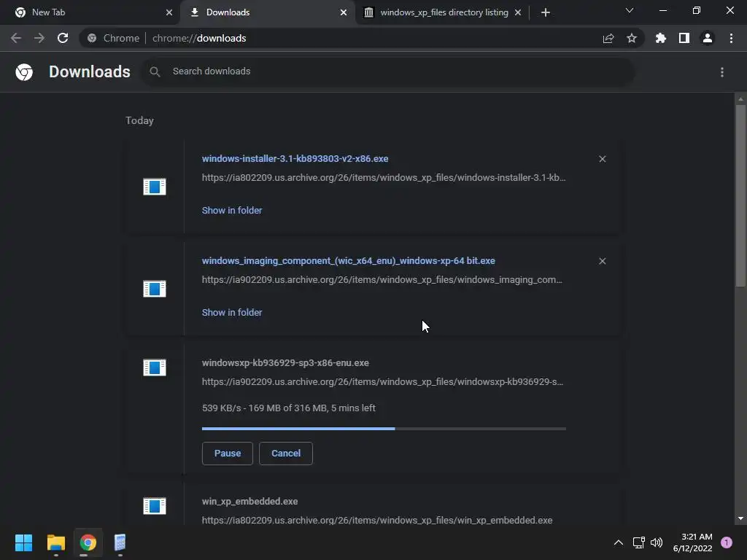Click the search magnifier icon
This screenshot has height=560, width=747.
pyautogui.click(x=155, y=72)
